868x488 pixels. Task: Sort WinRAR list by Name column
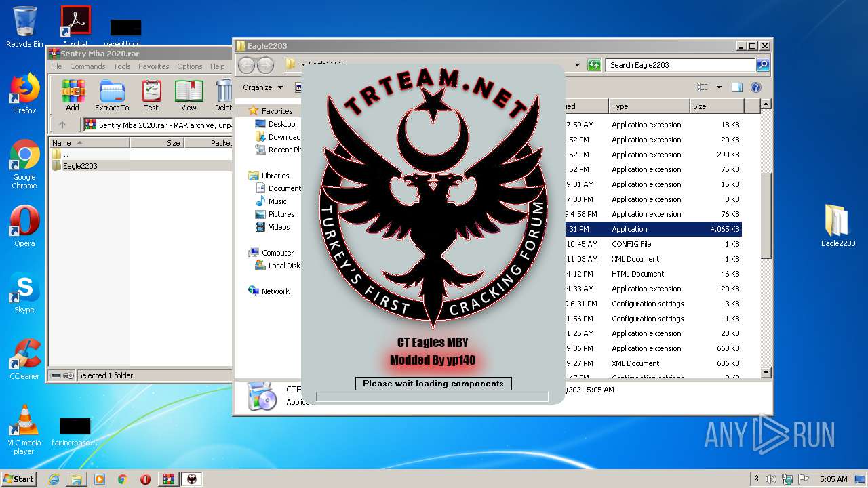coord(89,143)
